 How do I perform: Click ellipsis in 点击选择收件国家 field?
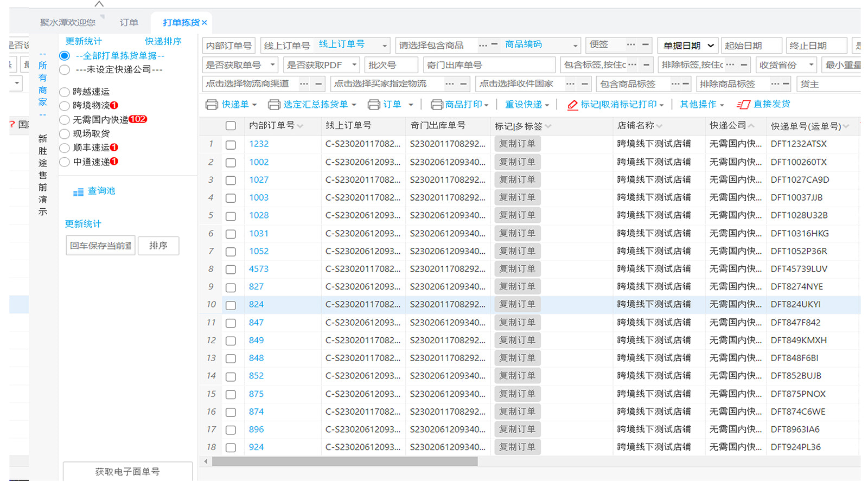570,84
